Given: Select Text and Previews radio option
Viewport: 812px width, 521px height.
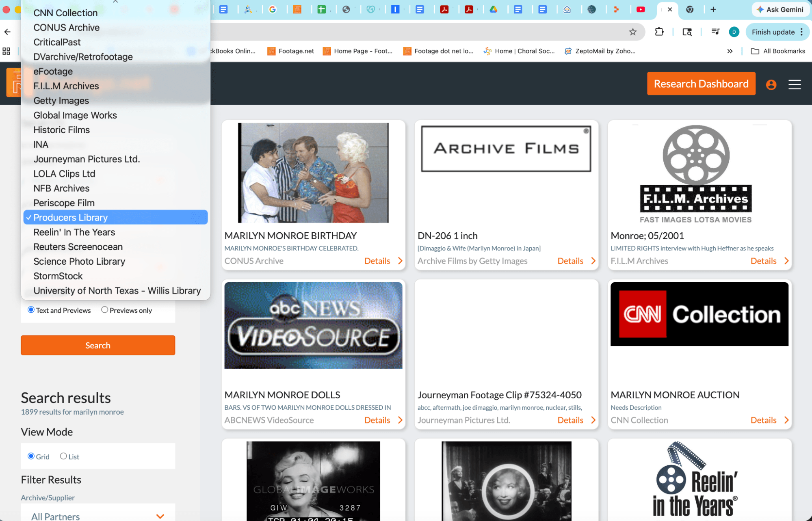Looking at the screenshot, I should (31, 310).
